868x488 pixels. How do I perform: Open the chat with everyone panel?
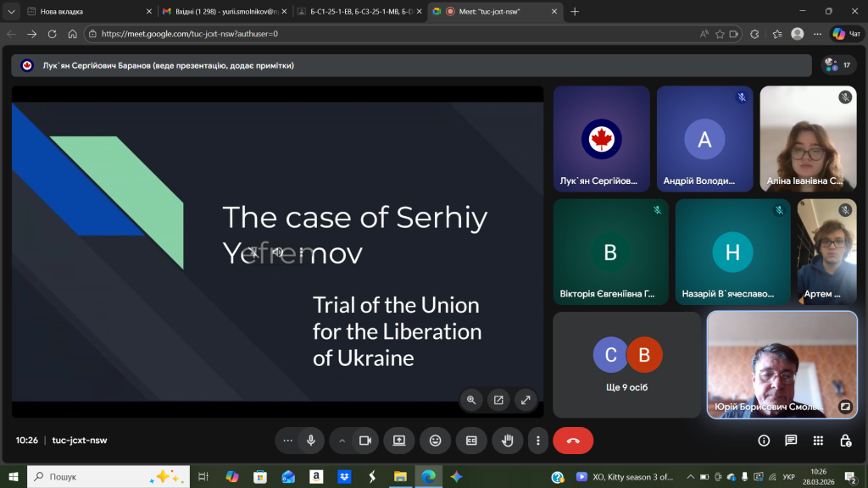coord(791,441)
